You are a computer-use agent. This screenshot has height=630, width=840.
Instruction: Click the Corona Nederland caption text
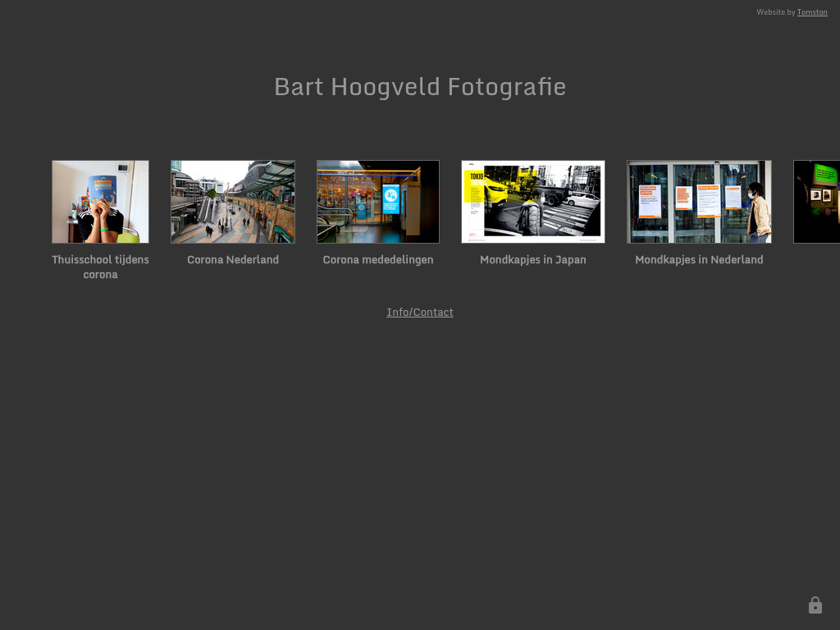coord(233,259)
